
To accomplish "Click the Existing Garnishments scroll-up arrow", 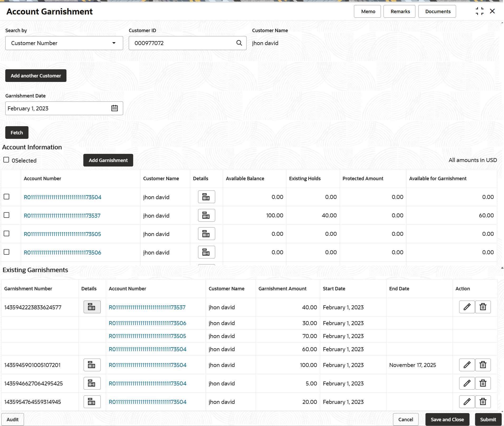I will click(x=502, y=268).
